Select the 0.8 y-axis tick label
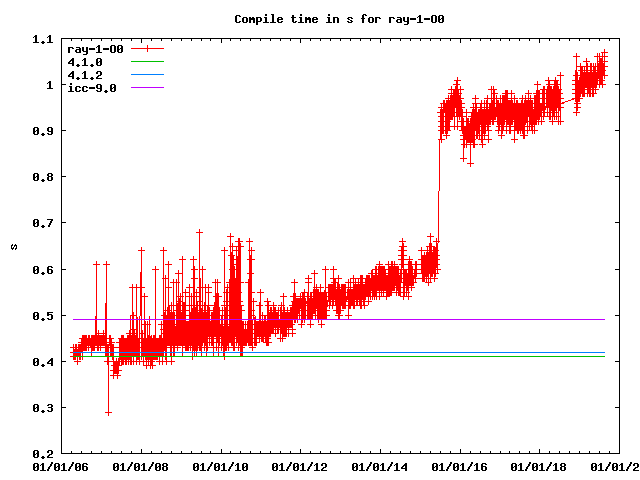640x480 pixels. click(42, 177)
